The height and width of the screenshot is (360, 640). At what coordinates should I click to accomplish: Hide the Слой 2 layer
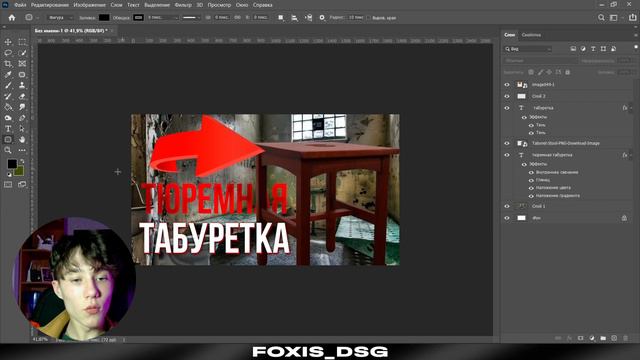(x=507, y=96)
